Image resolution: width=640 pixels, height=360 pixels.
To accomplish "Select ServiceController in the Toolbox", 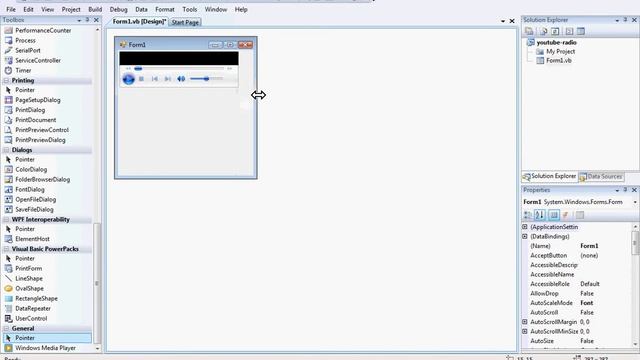I will [38, 60].
